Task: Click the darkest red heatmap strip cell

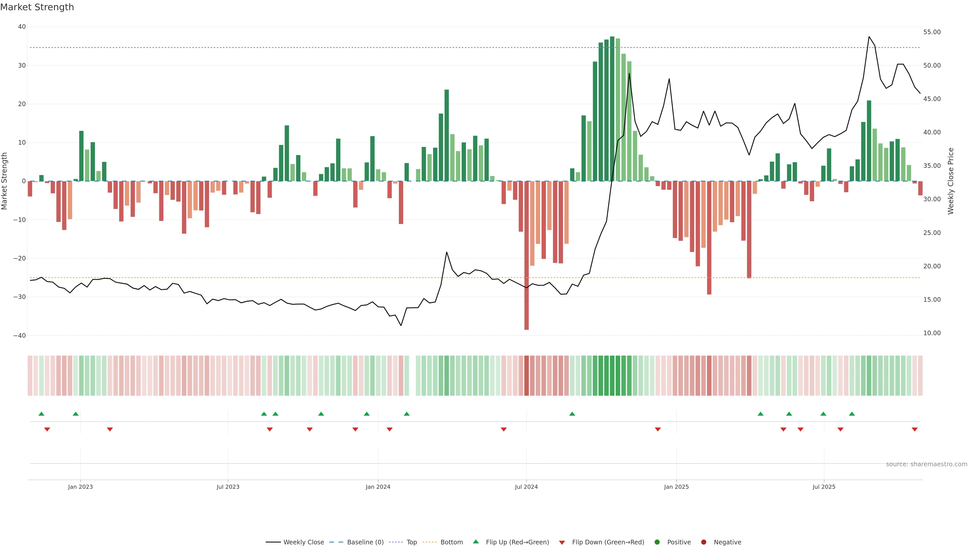Action: tap(526, 375)
